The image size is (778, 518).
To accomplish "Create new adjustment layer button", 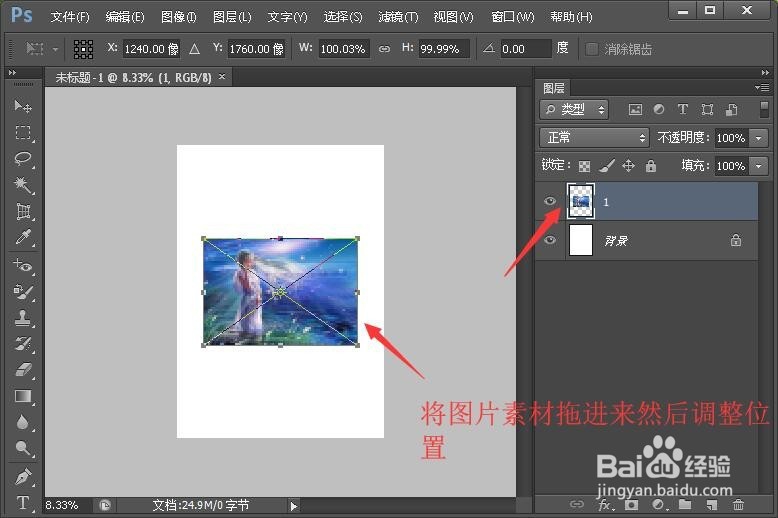I will click(x=659, y=505).
